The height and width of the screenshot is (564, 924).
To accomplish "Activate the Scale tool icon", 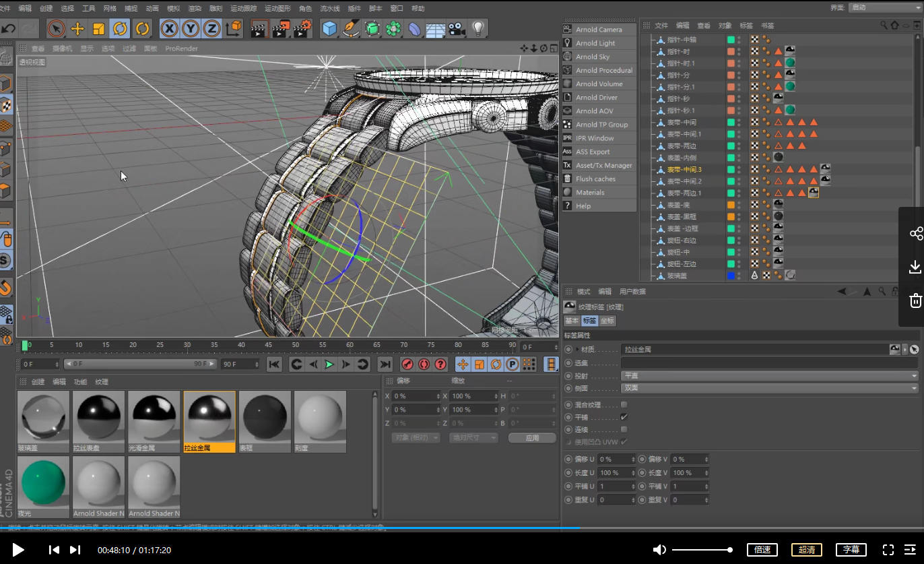I will coord(99,28).
